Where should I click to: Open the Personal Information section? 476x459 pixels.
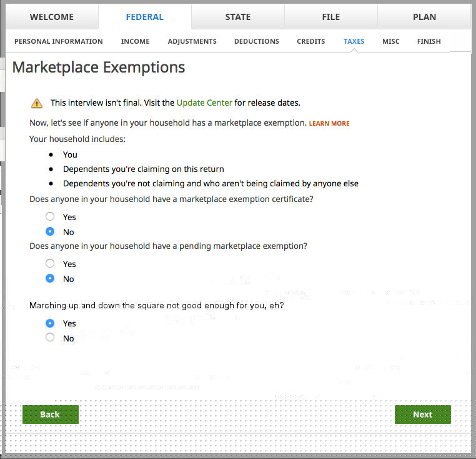pos(58,41)
